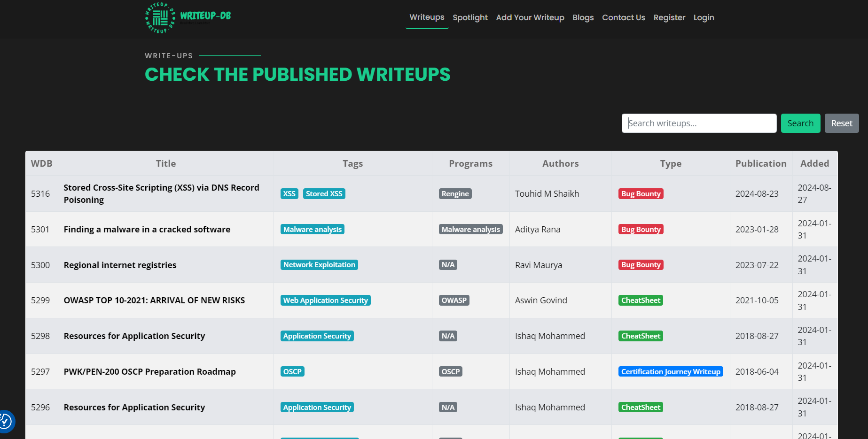868x439 pixels.
Task: Click Certification Journey Writeup type badge
Action: tap(671, 371)
